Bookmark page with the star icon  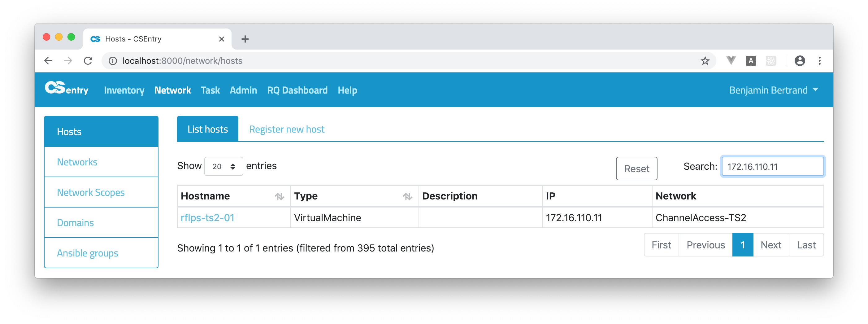[705, 61]
